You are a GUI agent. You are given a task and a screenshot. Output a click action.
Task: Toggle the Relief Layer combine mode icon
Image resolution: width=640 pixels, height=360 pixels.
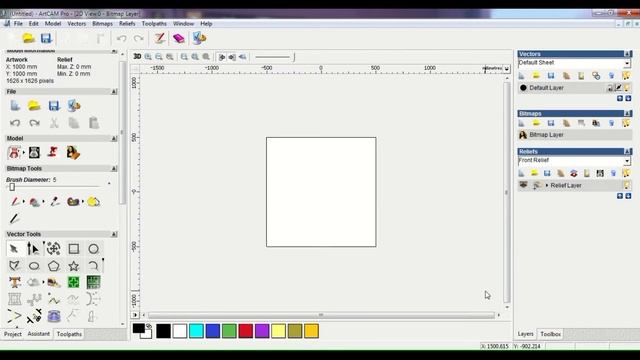(x=537, y=185)
